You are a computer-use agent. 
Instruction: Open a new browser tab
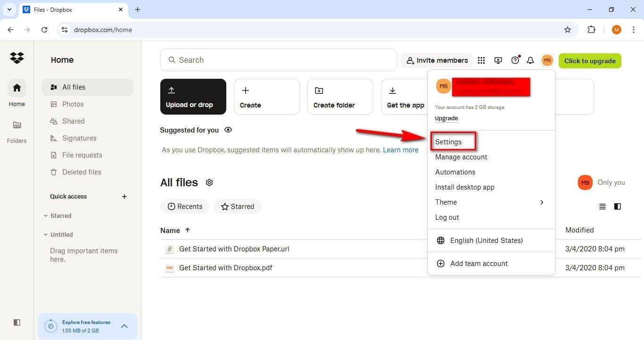[138, 9]
